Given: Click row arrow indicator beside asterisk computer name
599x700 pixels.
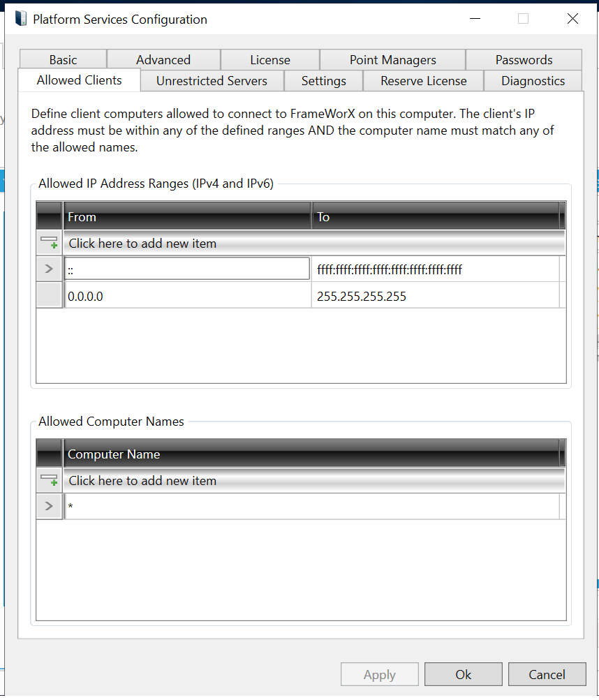Looking at the screenshot, I should click(49, 507).
